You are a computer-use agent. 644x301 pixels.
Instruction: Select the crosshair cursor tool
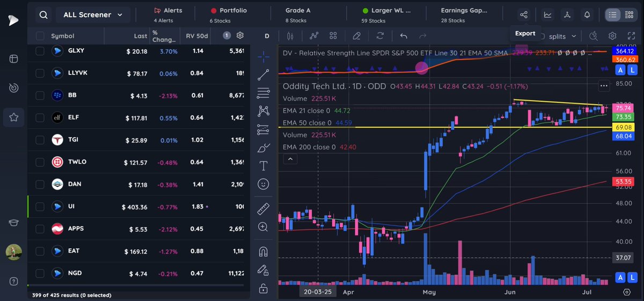point(264,56)
